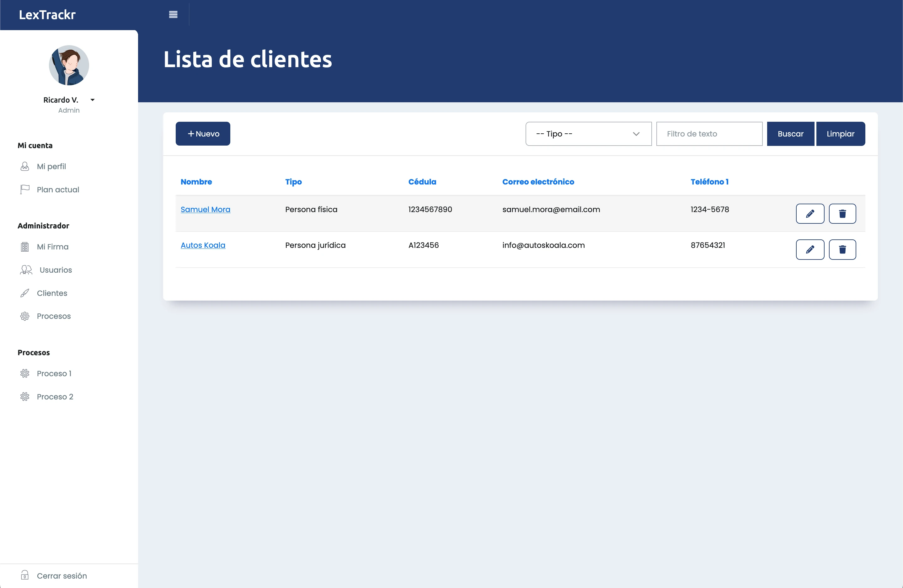The width and height of the screenshot is (903, 588).
Task: Click the user avatar picture
Action: (69, 65)
